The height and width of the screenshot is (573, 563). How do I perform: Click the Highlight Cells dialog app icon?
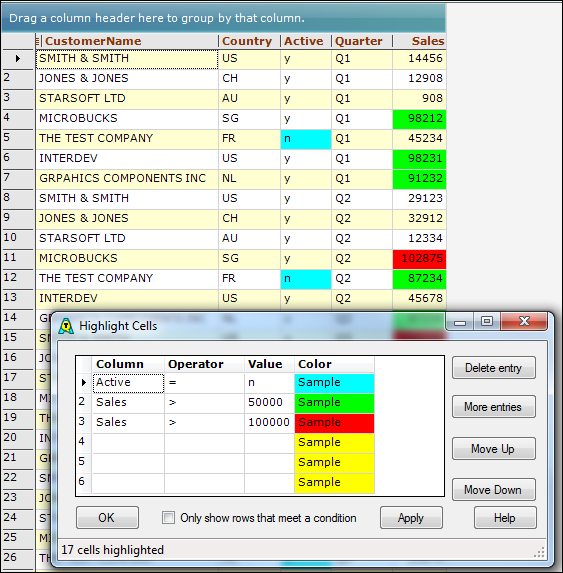pyautogui.click(x=66, y=326)
